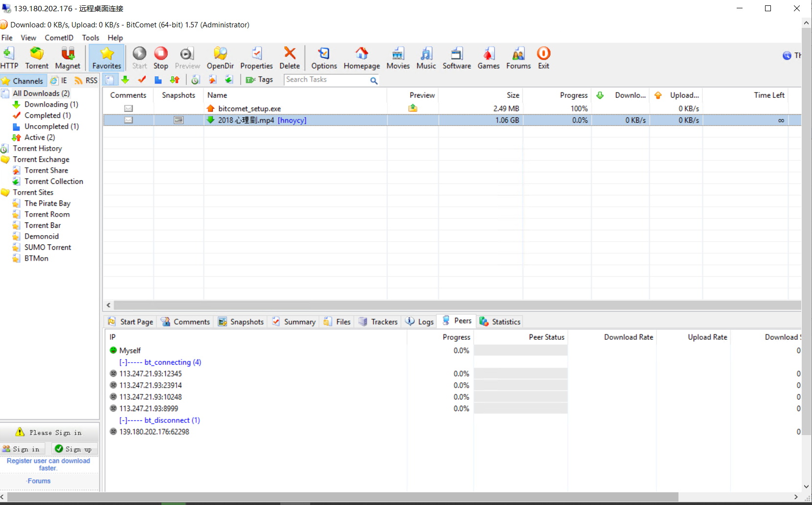Toggle the Favorites panel button
The image size is (812, 505).
tap(107, 58)
